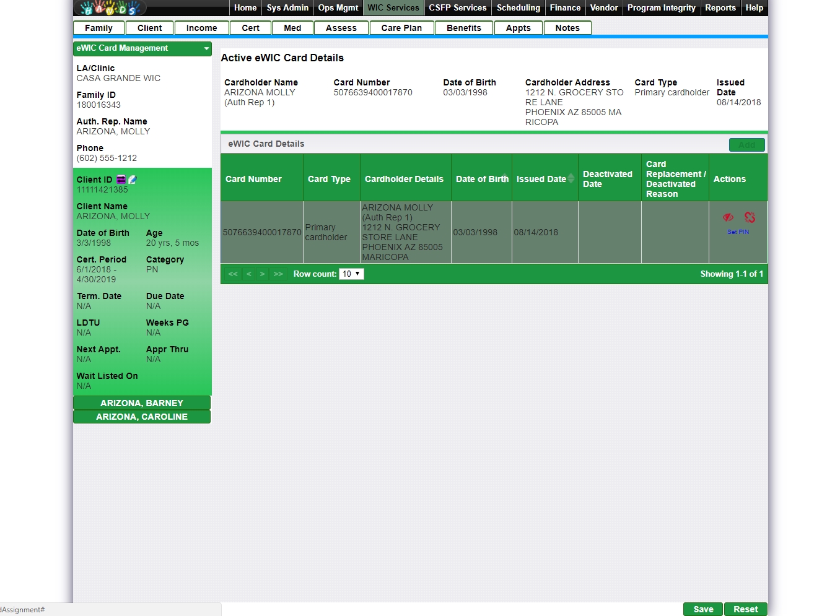Click the purple transfer arrows icon beside Client ID

click(x=121, y=180)
